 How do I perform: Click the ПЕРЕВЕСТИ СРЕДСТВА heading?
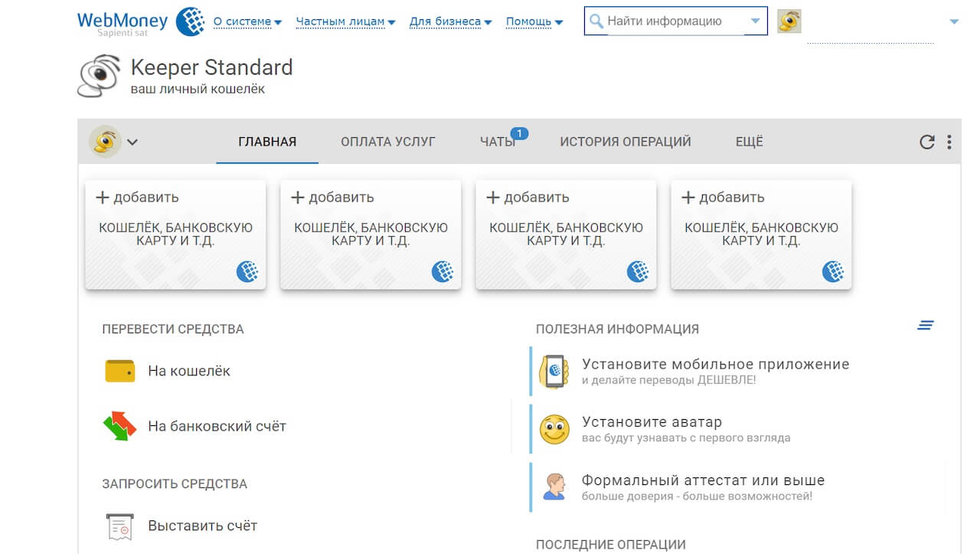[x=173, y=329]
